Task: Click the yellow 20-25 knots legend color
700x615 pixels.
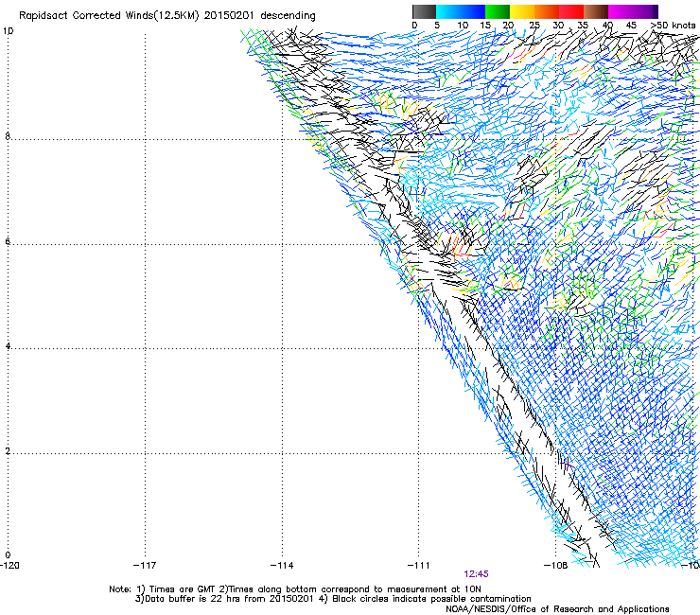Action: (x=522, y=11)
